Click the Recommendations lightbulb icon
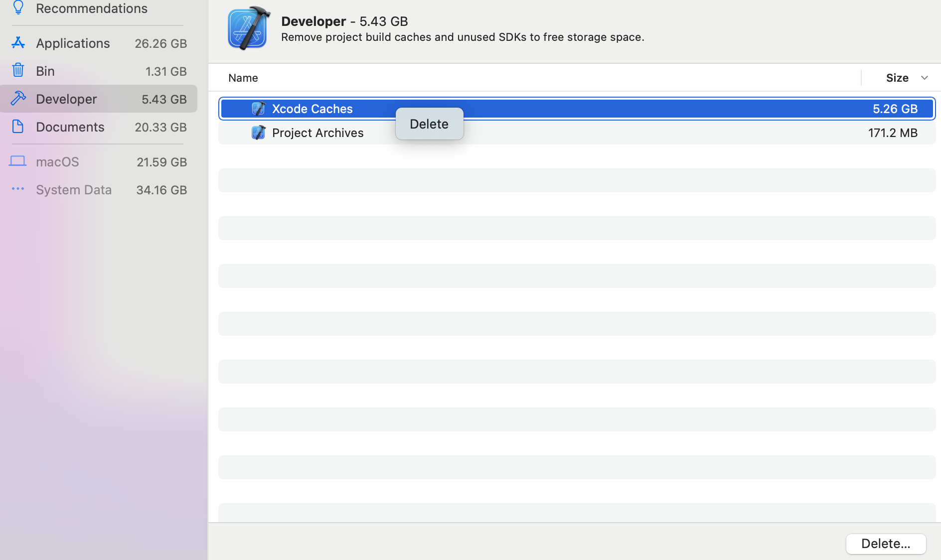The height and width of the screenshot is (560, 941). pos(18,7)
